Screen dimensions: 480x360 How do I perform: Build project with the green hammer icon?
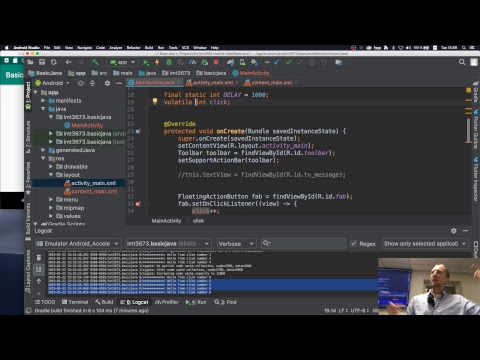point(95,62)
